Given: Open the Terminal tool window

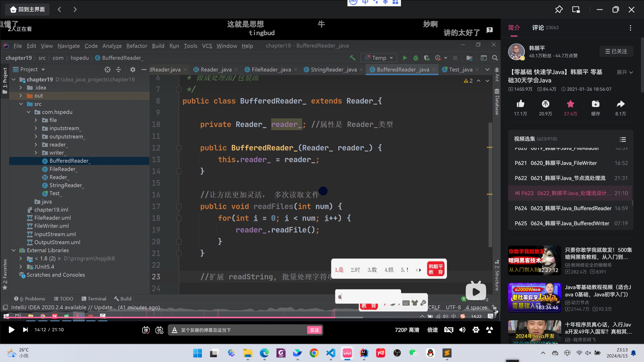Looking at the screenshot, I should 94,299.
